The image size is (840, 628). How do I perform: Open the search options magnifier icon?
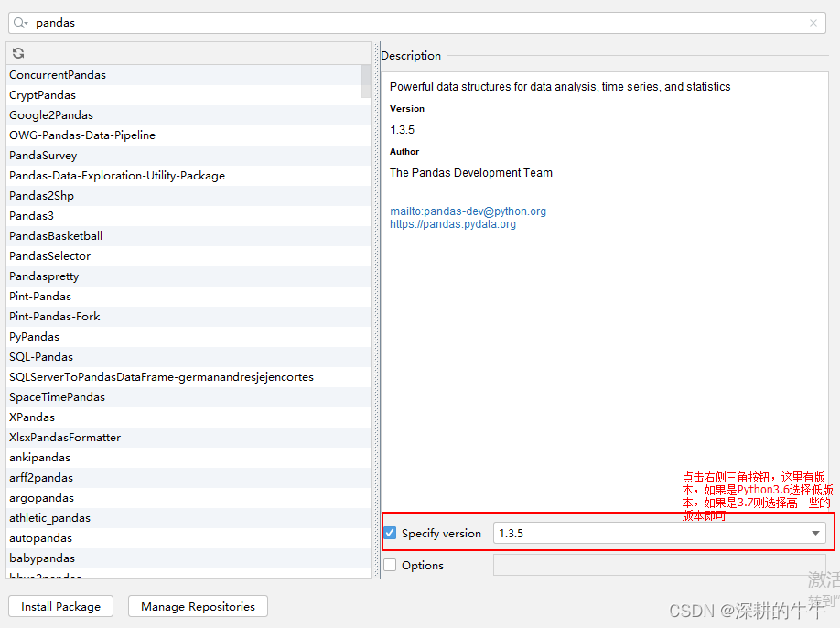20,23
